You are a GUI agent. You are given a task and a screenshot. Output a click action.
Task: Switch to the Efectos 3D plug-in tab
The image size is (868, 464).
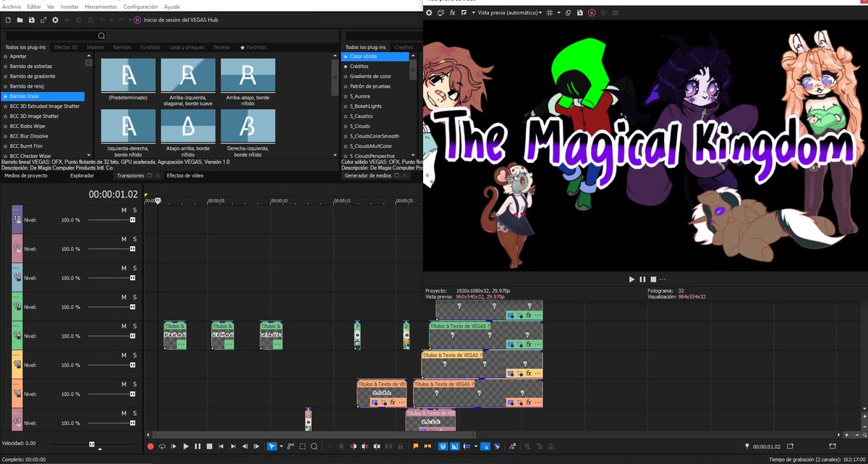tap(67, 47)
